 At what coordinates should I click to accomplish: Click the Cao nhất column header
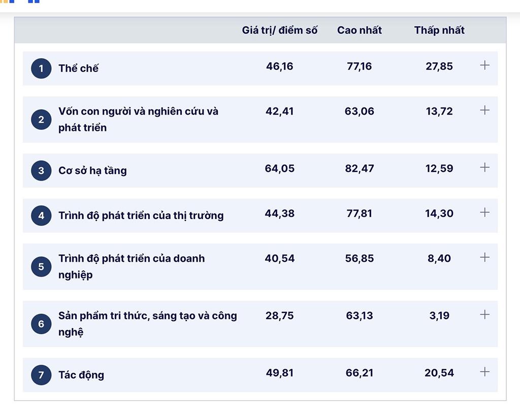pos(359,30)
